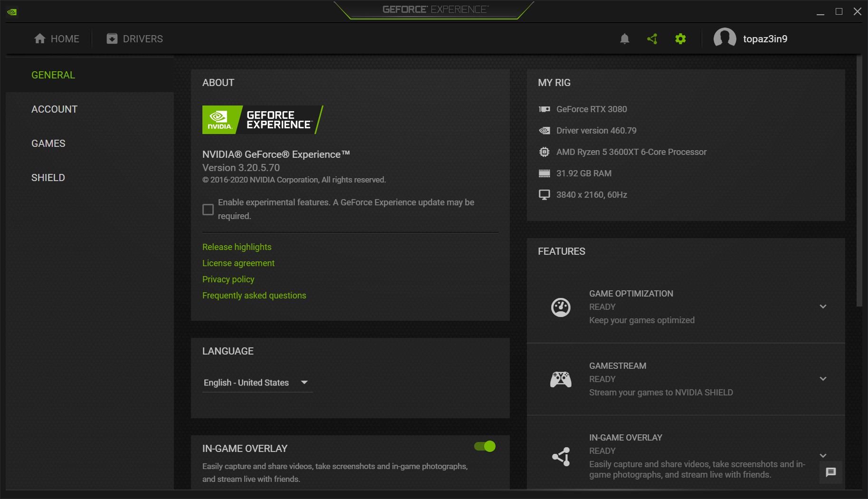Open the English - United States language dropdown

pos(257,383)
